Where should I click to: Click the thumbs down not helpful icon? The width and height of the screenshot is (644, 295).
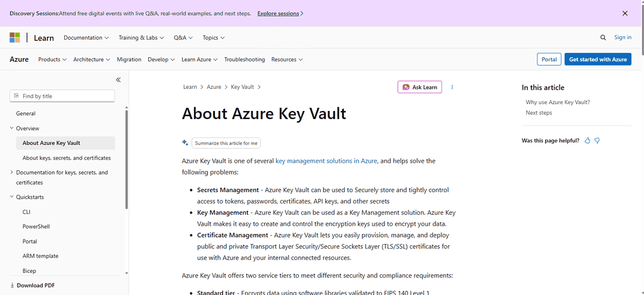[597, 141]
